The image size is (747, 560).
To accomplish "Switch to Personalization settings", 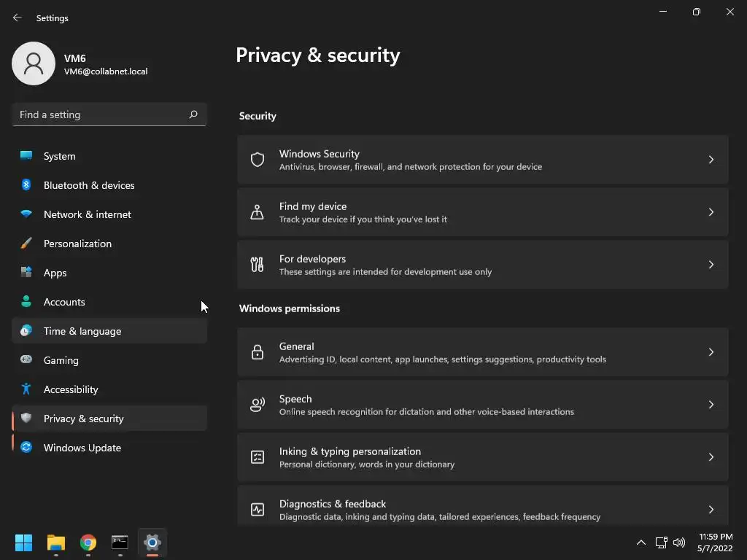I will pyautogui.click(x=77, y=244).
